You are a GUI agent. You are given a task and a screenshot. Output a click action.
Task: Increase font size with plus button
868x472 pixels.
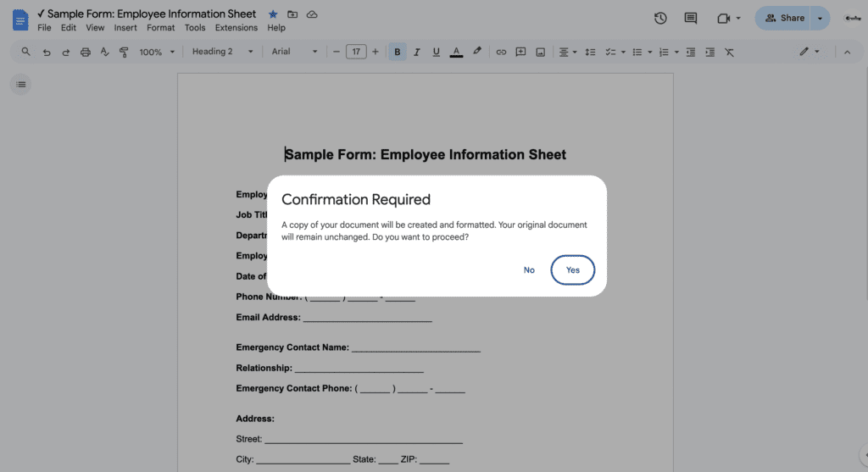(x=376, y=52)
